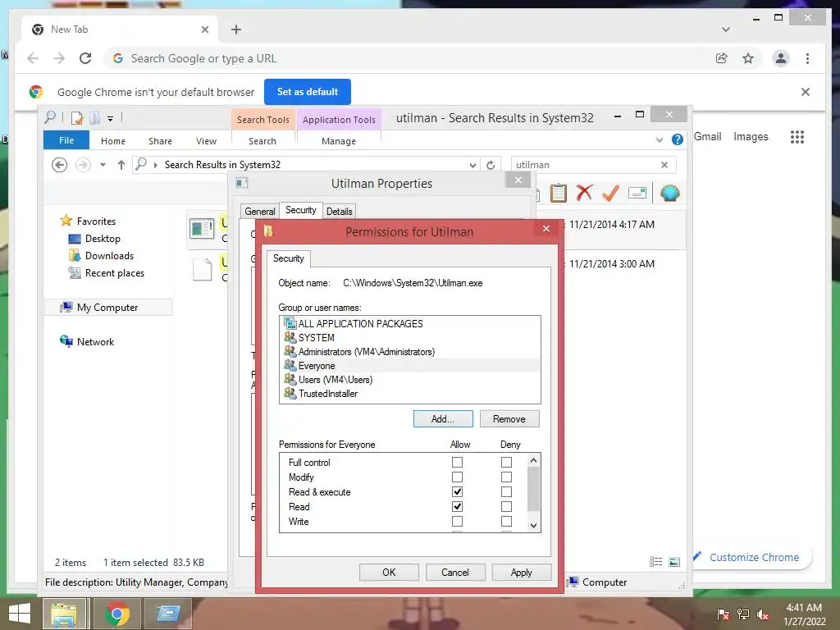Enable Allow Write permission
Viewport: 840px width, 630px height.
point(457,521)
